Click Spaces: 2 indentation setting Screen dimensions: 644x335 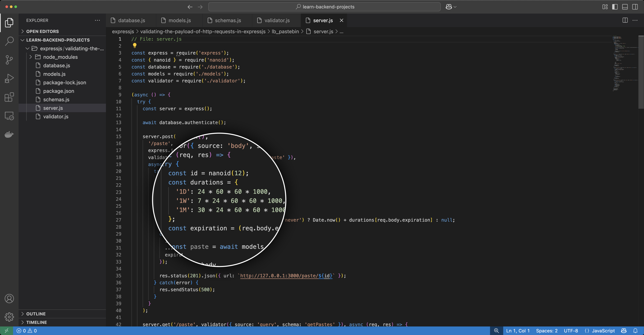tap(547, 330)
